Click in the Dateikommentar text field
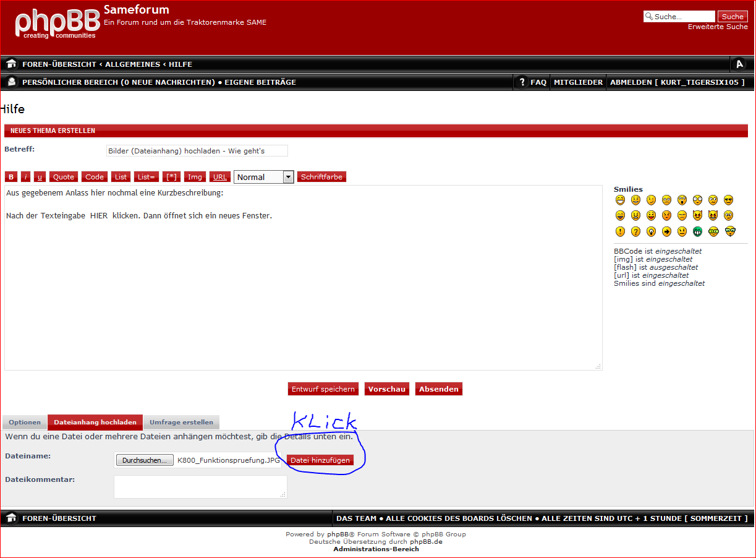756x558 pixels. [200, 486]
